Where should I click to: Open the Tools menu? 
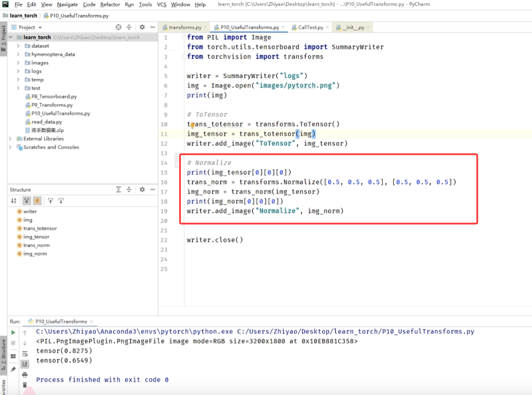[x=145, y=5]
